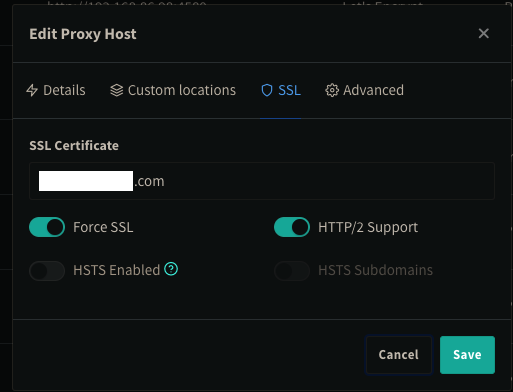Switch to the Details tab
Screen dimensions: 513x392
coord(56,90)
